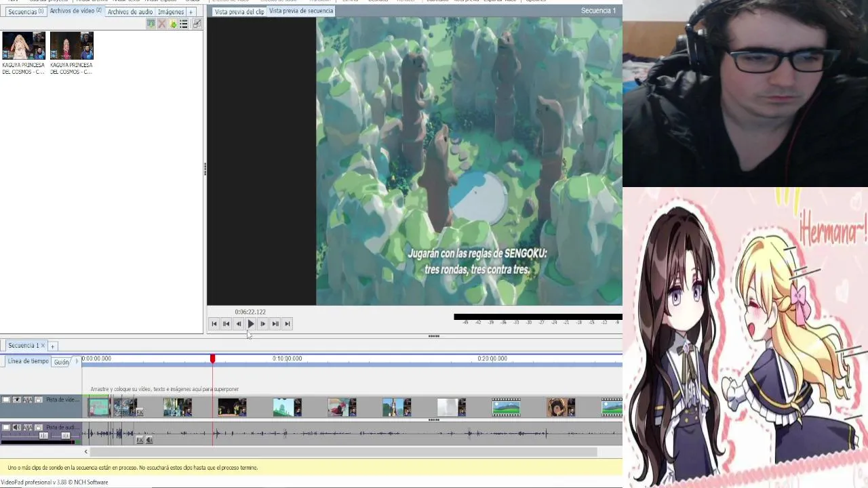Expand the arrow next to Guión
The height and width of the screenshot is (488, 868).
point(76,362)
